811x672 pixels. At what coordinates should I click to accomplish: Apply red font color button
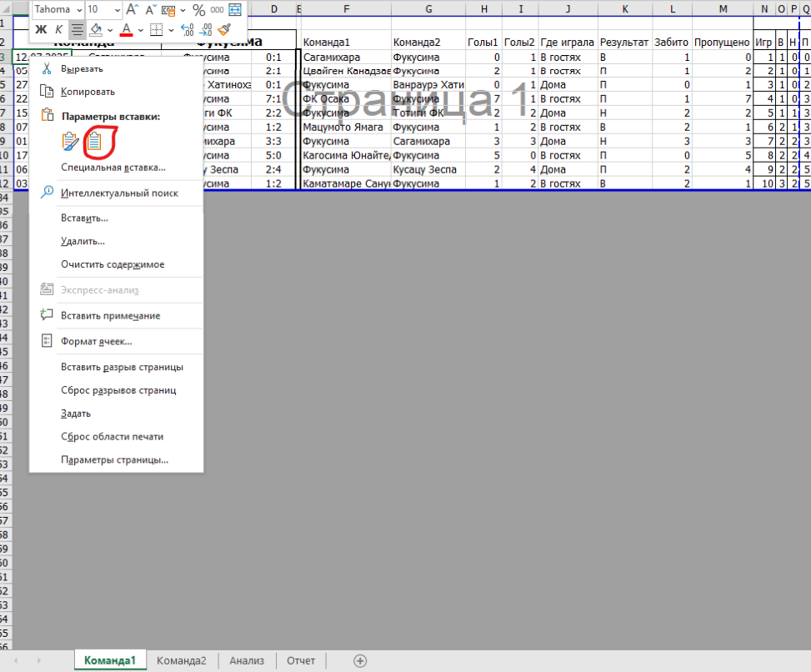[x=126, y=29]
